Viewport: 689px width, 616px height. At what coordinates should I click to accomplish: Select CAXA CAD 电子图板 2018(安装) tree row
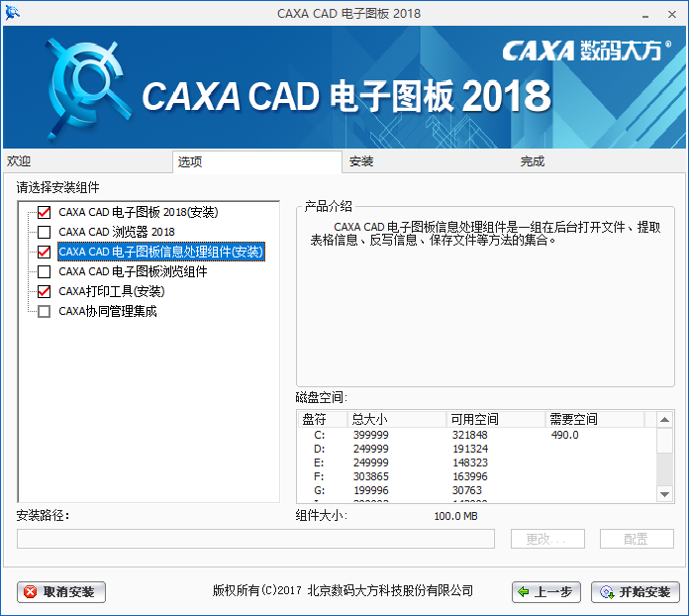[x=139, y=212]
